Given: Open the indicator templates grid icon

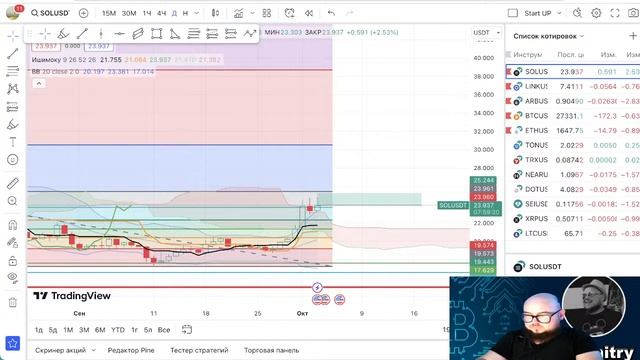Looking at the screenshot, I should point(267,13).
